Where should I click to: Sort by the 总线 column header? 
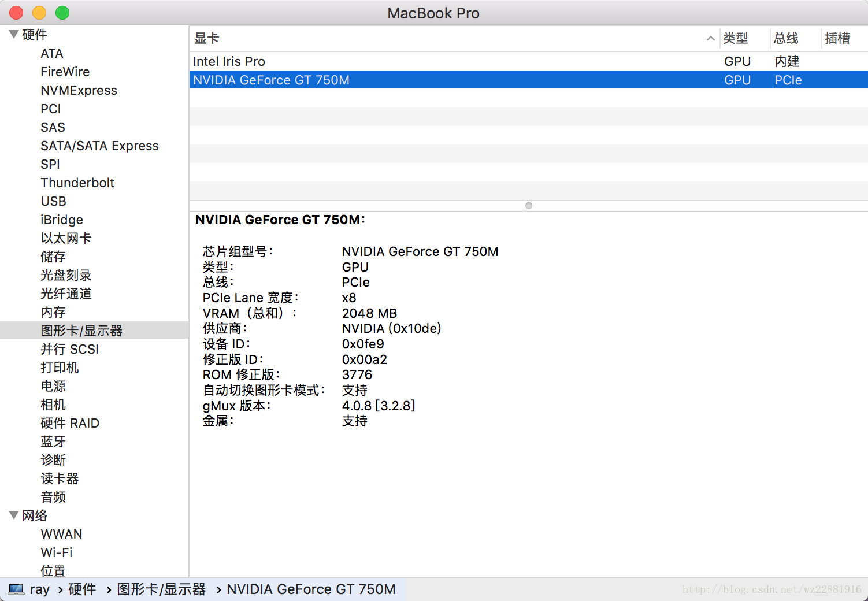795,39
